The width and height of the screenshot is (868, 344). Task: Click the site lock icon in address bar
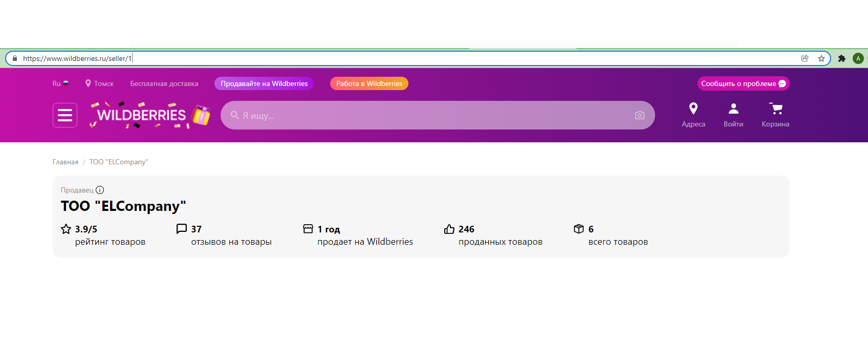point(15,58)
